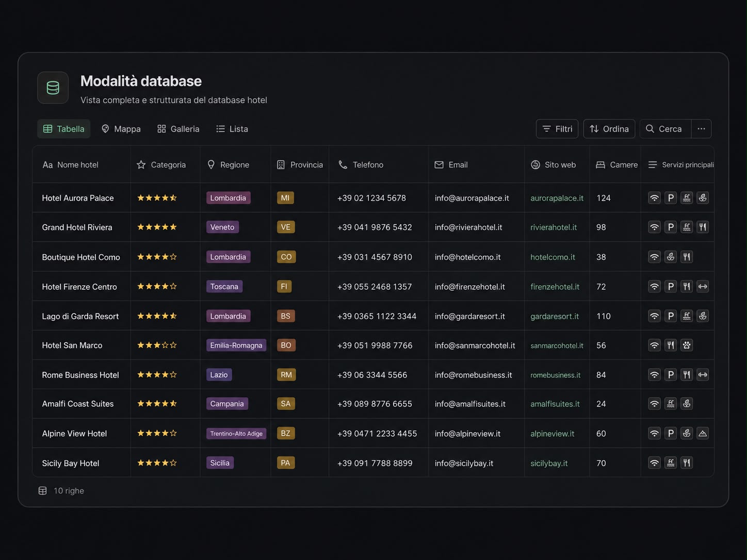This screenshot has width=747, height=560.
Task: Open the three-dots more options menu
Action: (701, 129)
